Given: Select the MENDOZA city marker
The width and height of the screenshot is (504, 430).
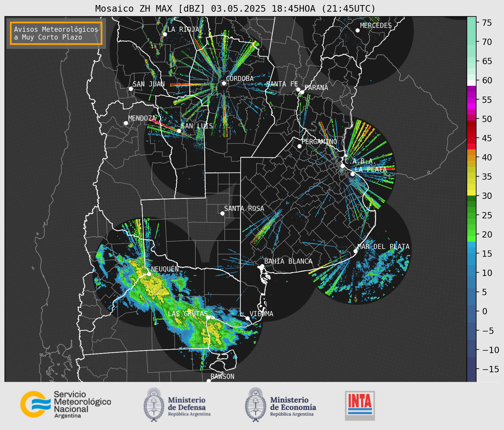Looking at the screenshot, I should 126,123.
